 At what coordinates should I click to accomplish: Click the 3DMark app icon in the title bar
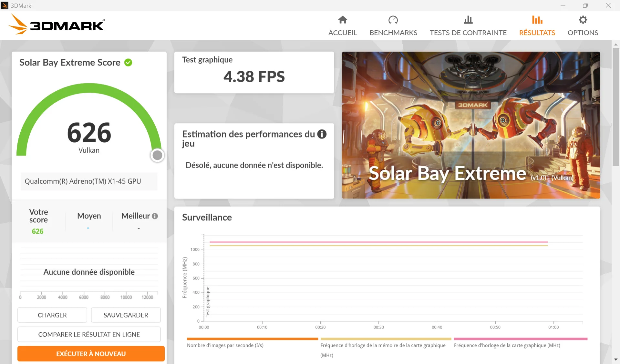[5, 5]
